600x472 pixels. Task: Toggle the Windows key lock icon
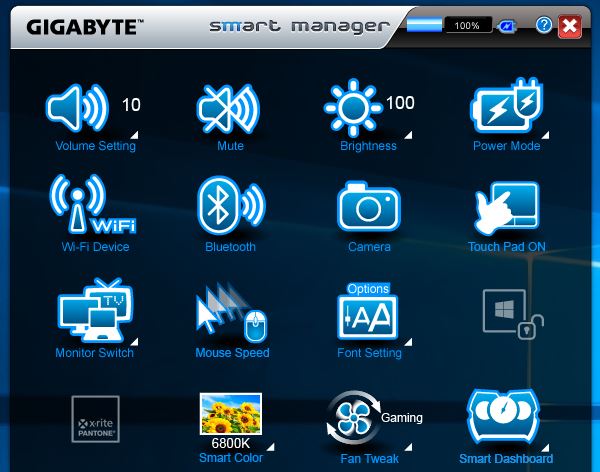click(x=513, y=314)
